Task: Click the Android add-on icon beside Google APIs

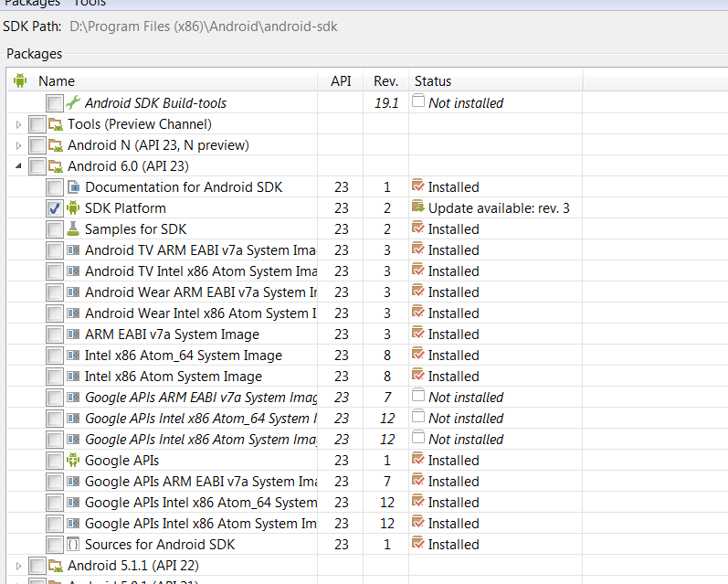Action: click(x=73, y=460)
